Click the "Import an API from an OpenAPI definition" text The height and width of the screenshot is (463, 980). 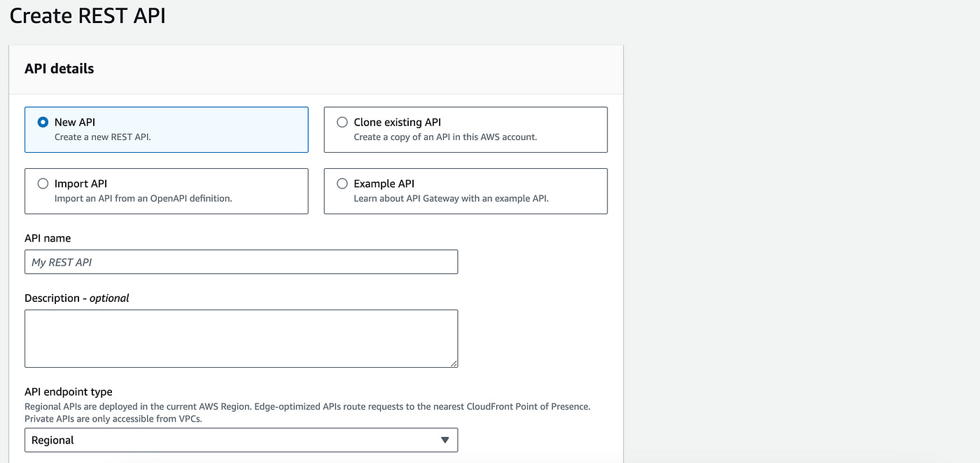click(x=143, y=199)
